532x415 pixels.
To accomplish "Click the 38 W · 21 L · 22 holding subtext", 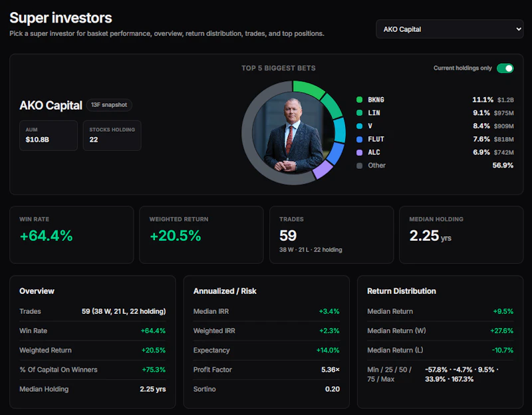I will (x=311, y=250).
